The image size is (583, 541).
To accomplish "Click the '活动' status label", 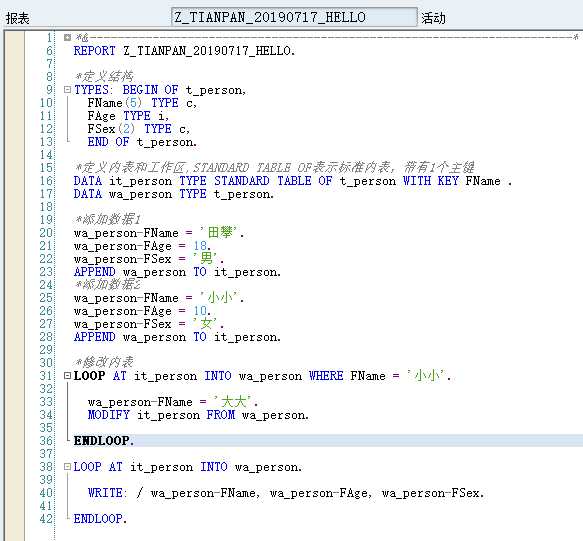I will [434, 18].
